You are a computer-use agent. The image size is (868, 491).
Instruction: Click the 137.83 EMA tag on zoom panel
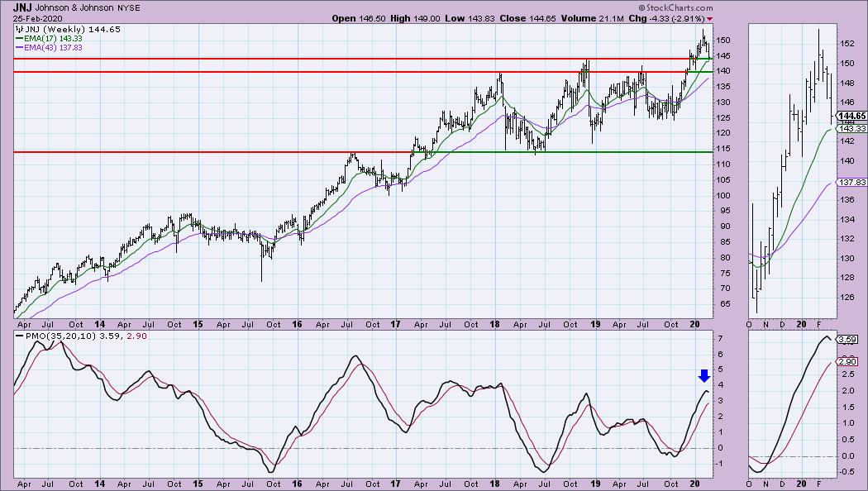point(852,182)
